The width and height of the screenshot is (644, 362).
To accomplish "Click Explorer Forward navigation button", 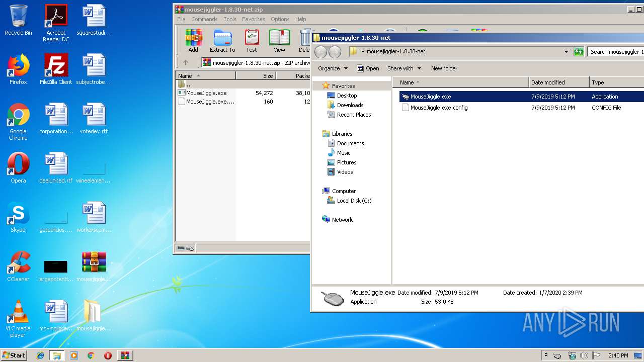I will pyautogui.click(x=335, y=51).
